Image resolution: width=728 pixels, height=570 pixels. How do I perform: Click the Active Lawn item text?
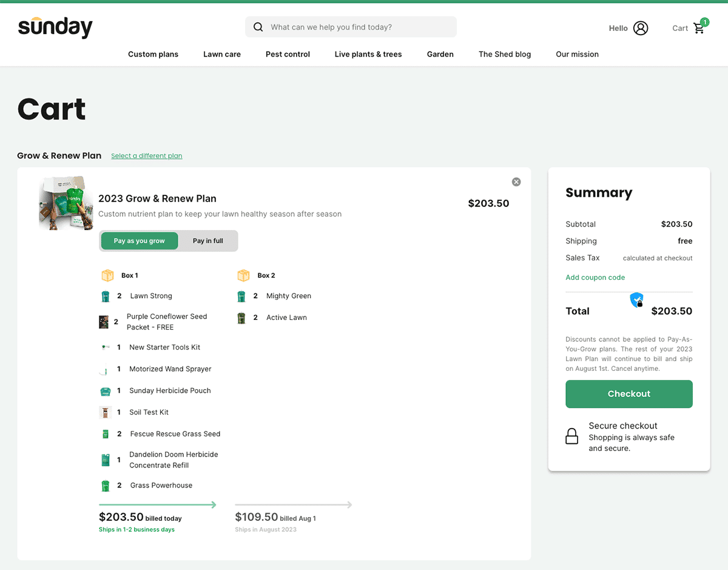(x=286, y=317)
